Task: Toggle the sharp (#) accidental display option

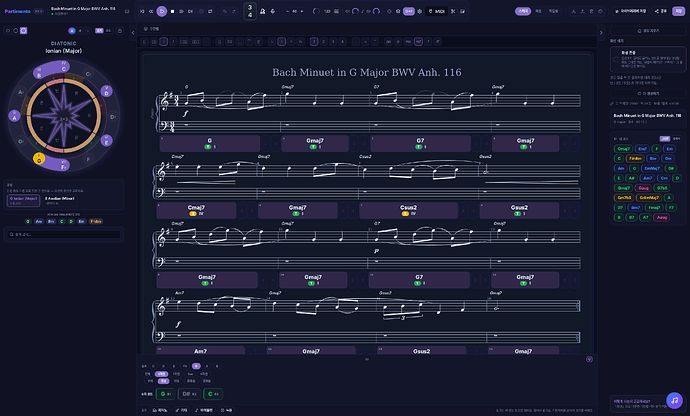Action: point(80,31)
